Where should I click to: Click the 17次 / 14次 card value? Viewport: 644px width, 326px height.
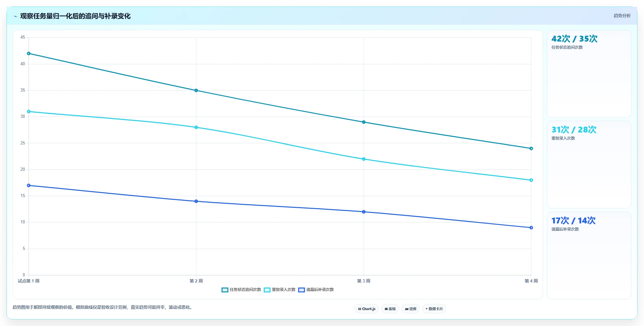(x=573, y=220)
